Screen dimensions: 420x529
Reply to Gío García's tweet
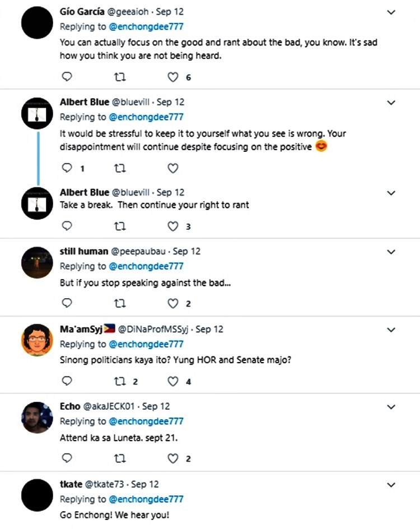coord(67,77)
